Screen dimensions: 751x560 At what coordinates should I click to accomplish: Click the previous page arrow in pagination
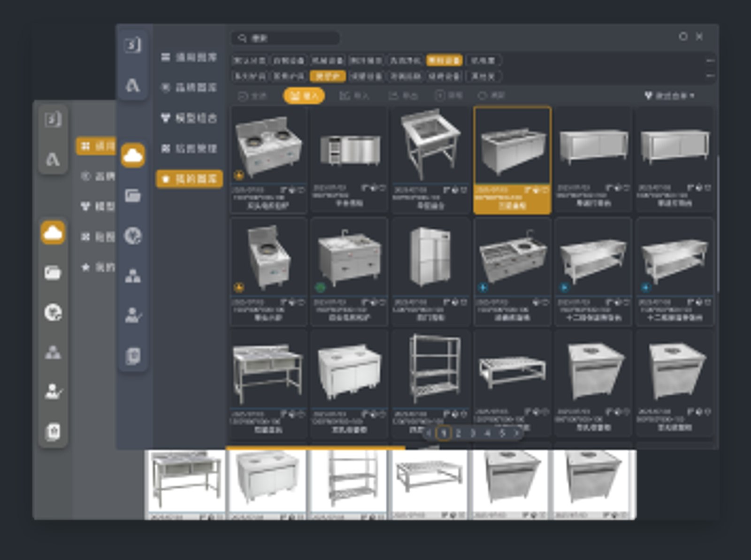tap(429, 433)
